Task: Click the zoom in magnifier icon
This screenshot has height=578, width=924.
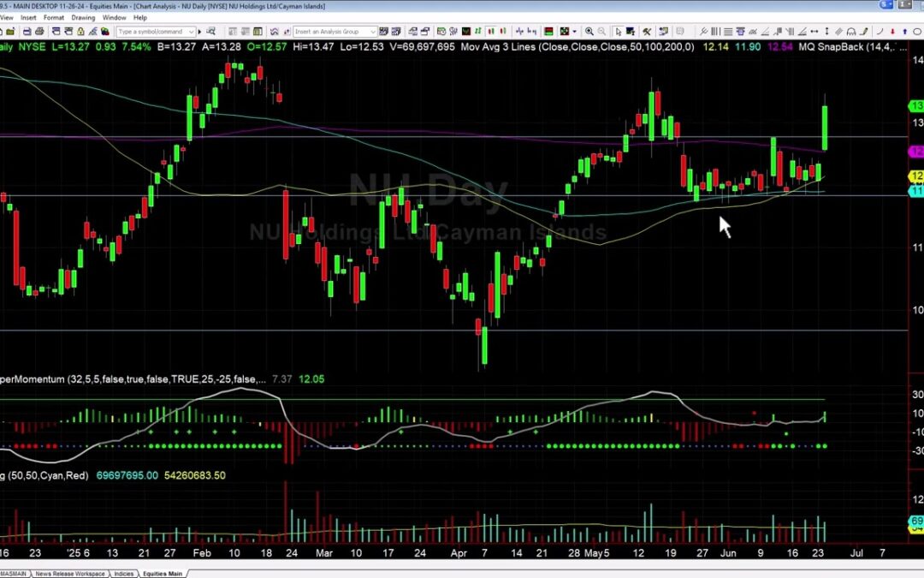Action: [x=589, y=32]
